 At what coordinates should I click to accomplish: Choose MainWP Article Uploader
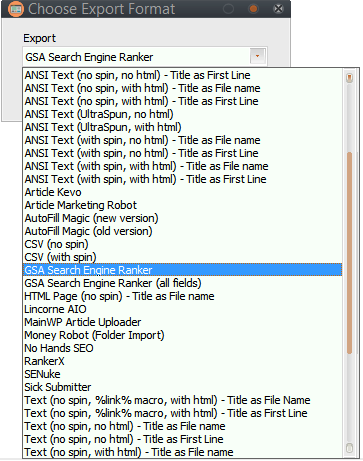(x=183, y=322)
